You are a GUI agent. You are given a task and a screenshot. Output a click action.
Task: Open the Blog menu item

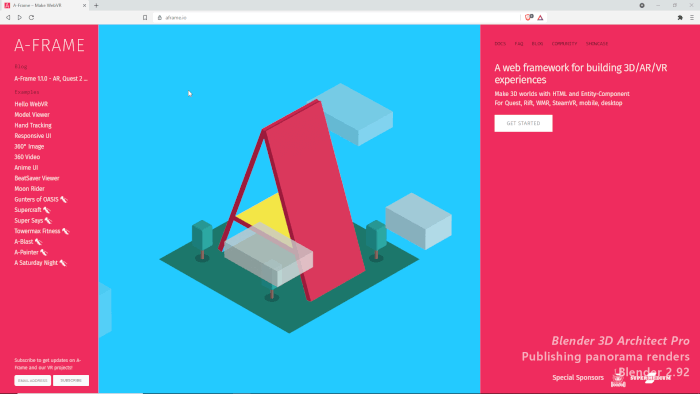(538, 44)
